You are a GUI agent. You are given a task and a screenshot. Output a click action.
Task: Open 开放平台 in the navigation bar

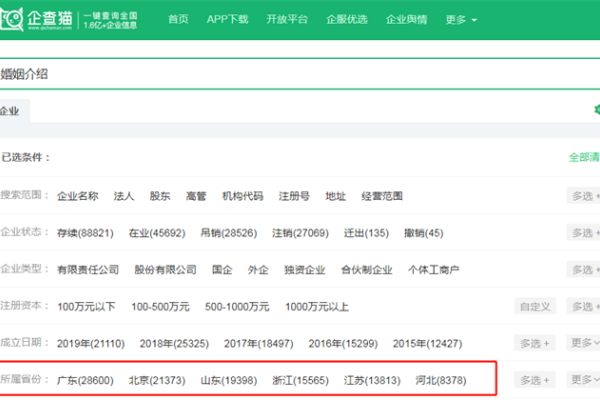point(287,19)
